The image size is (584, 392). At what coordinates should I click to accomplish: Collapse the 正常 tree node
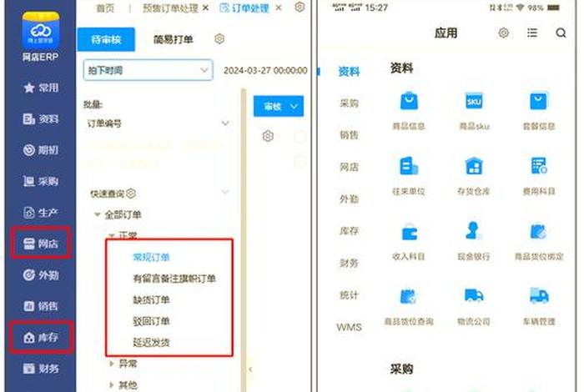click(x=111, y=235)
